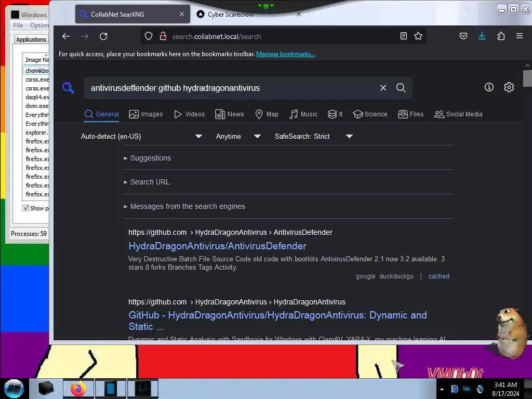Image resolution: width=532 pixels, height=399 pixels.
Task: Expand the Suggestions section
Action: tap(147, 158)
